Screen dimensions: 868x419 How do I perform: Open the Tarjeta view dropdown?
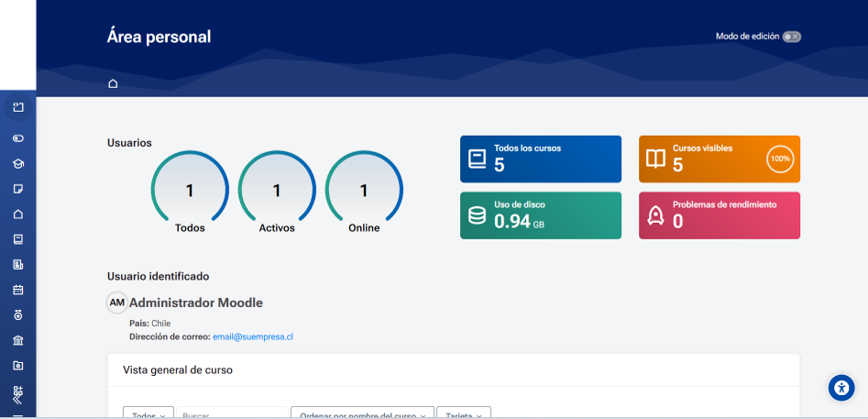(464, 413)
